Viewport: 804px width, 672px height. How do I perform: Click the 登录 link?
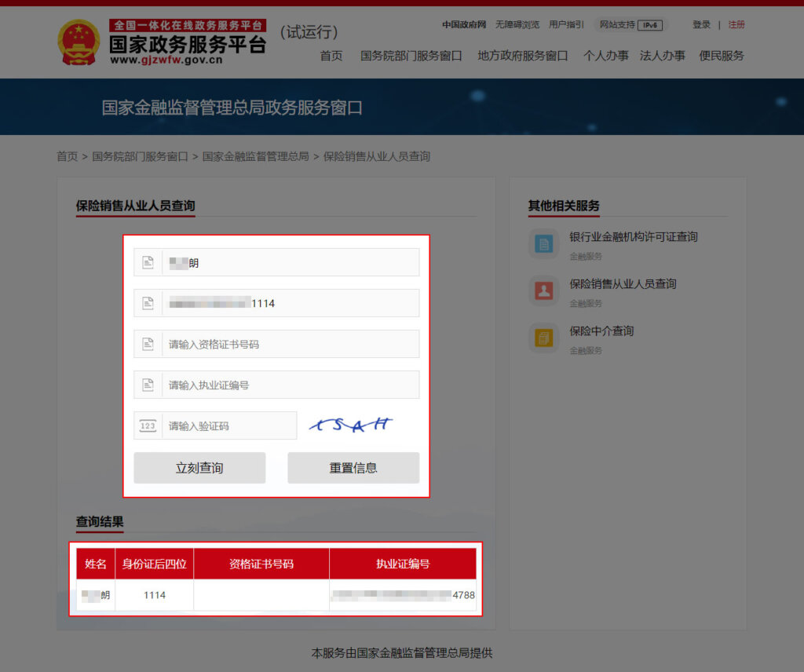coord(701,25)
